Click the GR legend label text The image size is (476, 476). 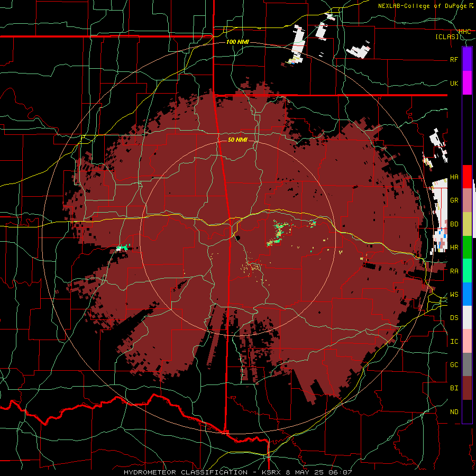454,200
